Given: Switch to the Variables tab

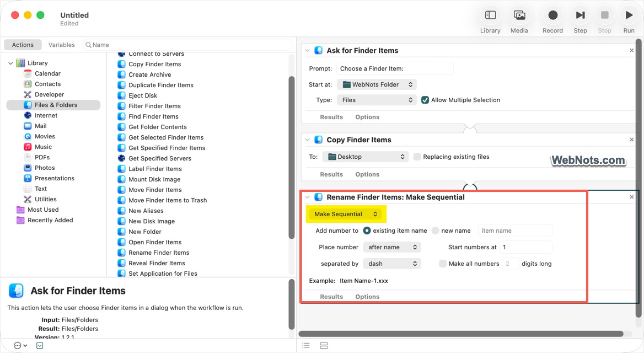Looking at the screenshot, I should 62,45.
